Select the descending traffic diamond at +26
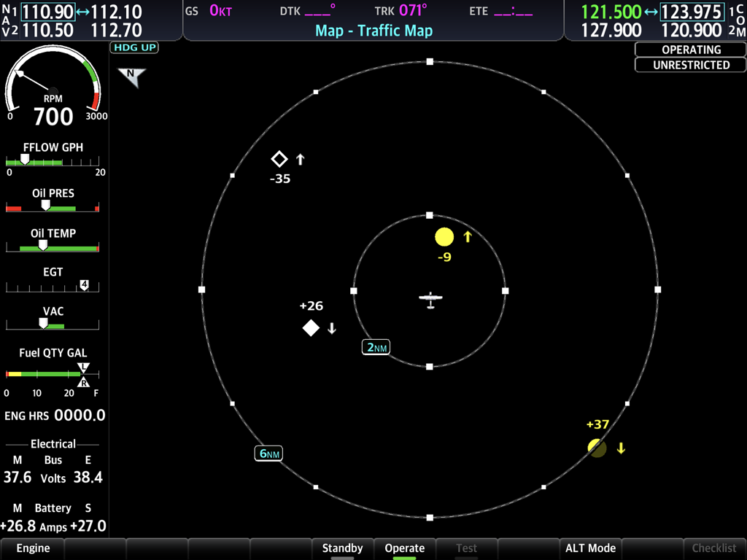 (311, 327)
